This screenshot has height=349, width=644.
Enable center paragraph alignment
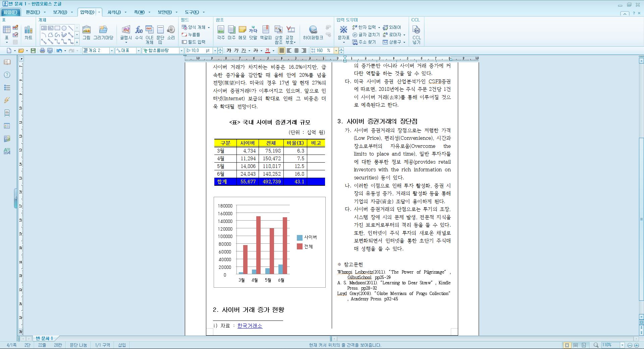(297, 51)
